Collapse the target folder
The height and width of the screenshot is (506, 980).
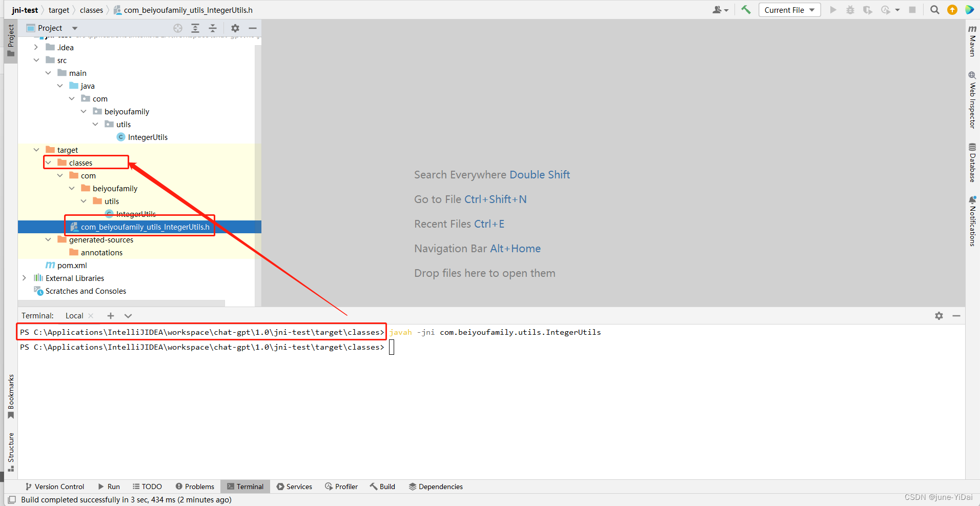36,150
